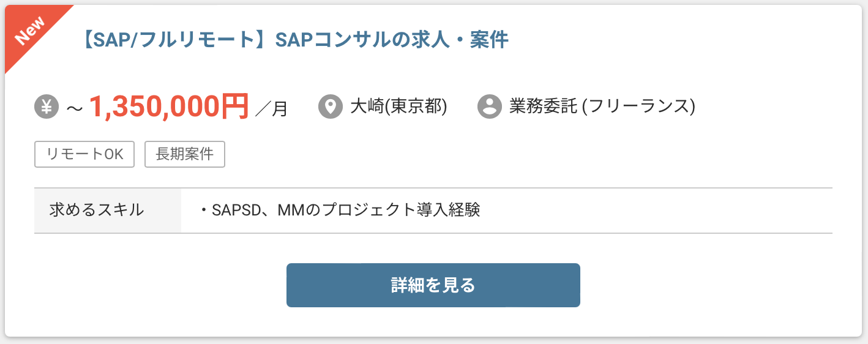This screenshot has width=868, height=344.
Task: Select the リモートOK tag
Action: (x=84, y=154)
